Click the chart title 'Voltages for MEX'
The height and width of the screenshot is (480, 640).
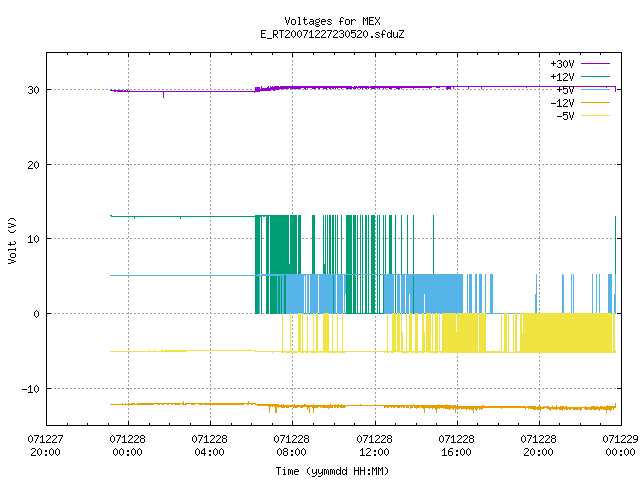click(332, 21)
